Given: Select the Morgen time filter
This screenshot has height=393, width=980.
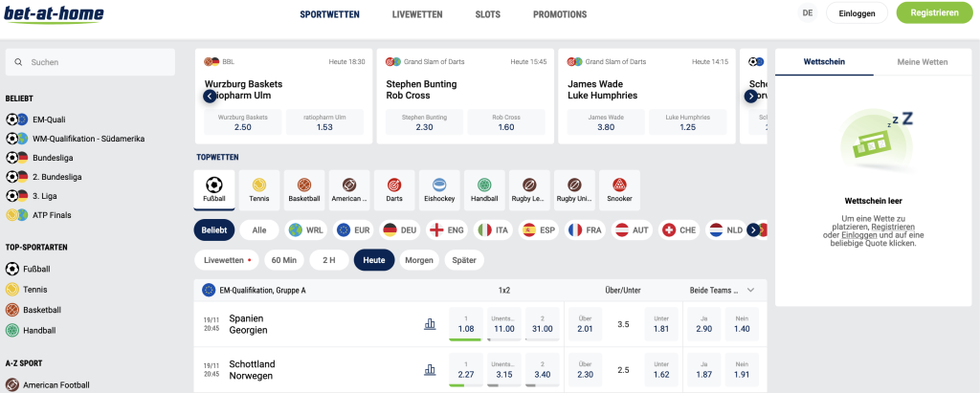Looking at the screenshot, I should pyautogui.click(x=419, y=260).
